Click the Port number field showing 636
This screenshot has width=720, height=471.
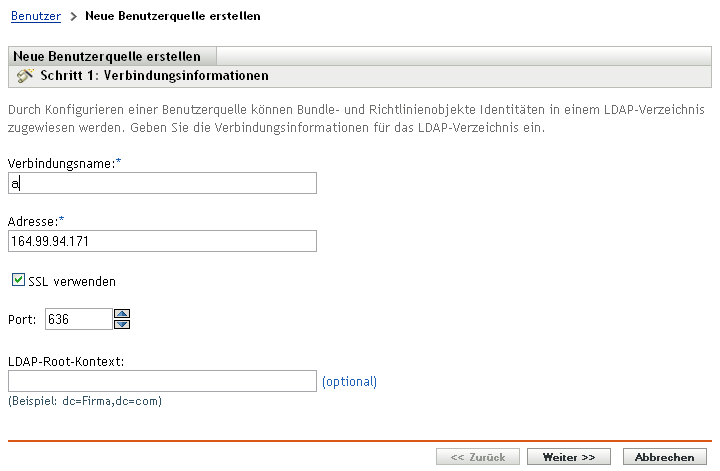[78, 319]
